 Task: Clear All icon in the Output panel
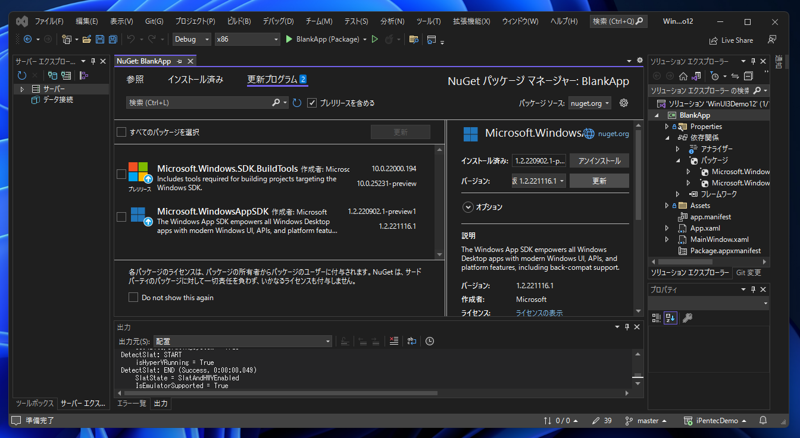(x=394, y=341)
